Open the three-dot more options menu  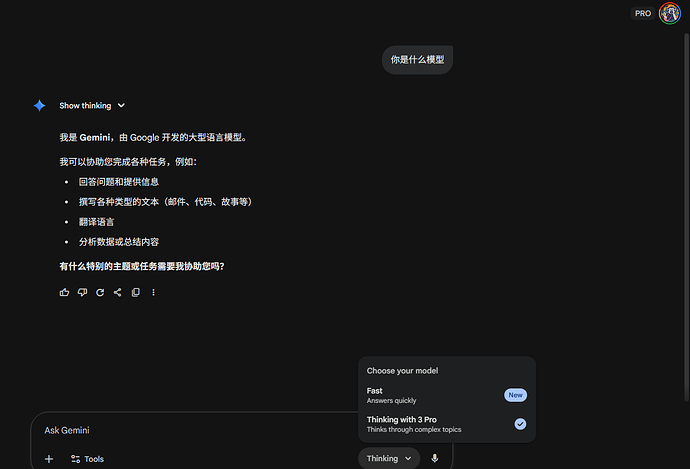click(153, 292)
